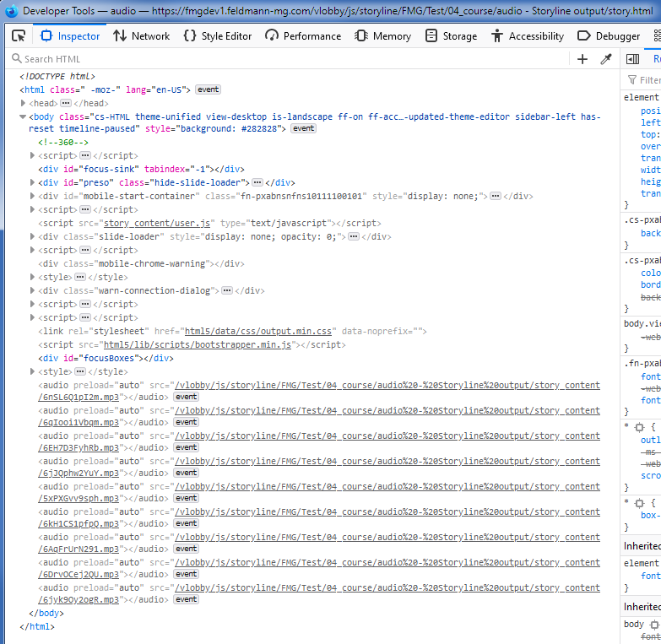Click the selector highlighter icon beside body rule

pos(653,625)
